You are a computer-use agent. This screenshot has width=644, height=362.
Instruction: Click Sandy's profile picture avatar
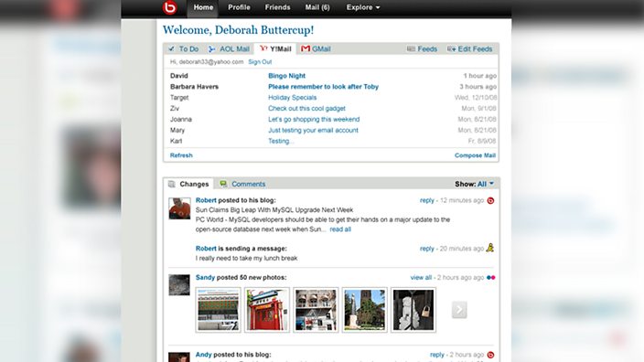(179, 285)
